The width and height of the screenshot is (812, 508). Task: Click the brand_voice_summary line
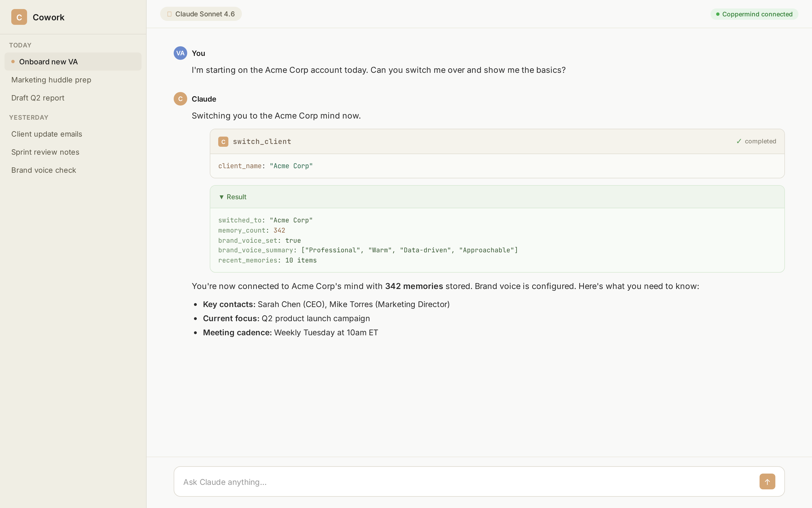[x=368, y=250]
